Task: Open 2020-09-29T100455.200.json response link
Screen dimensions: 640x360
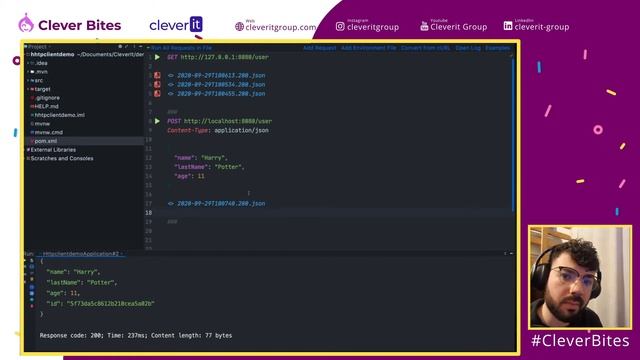Action: pyautogui.click(x=221, y=93)
